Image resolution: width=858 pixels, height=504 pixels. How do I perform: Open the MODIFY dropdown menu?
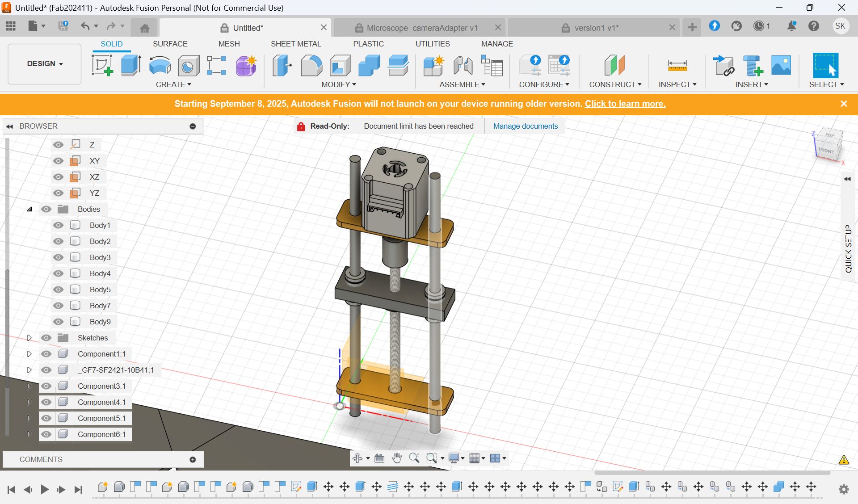pyautogui.click(x=339, y=84)
